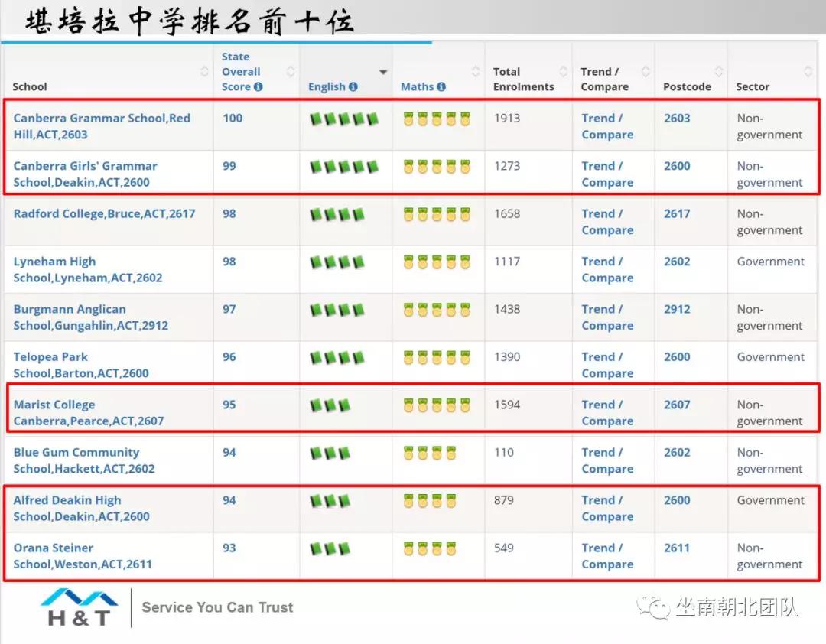Sort by Total Enrolments arrows
The width and height of the screenshot is (826, 644).
564,72
